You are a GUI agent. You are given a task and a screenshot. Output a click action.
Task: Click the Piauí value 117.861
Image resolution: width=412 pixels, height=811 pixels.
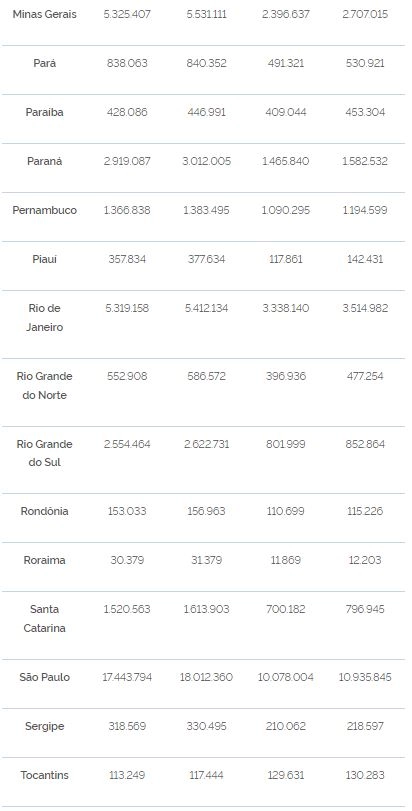pos(286,259)
